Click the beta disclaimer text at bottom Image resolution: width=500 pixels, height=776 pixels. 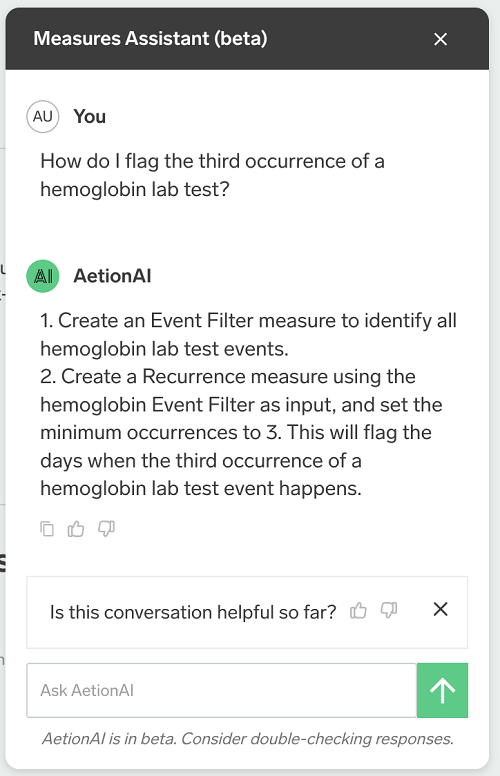(248, 739)
